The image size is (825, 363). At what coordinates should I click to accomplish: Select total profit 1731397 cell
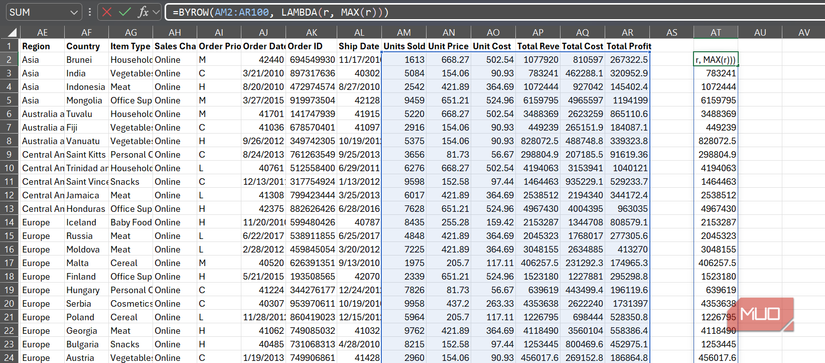pyautogui.click(x=627, y=304)
